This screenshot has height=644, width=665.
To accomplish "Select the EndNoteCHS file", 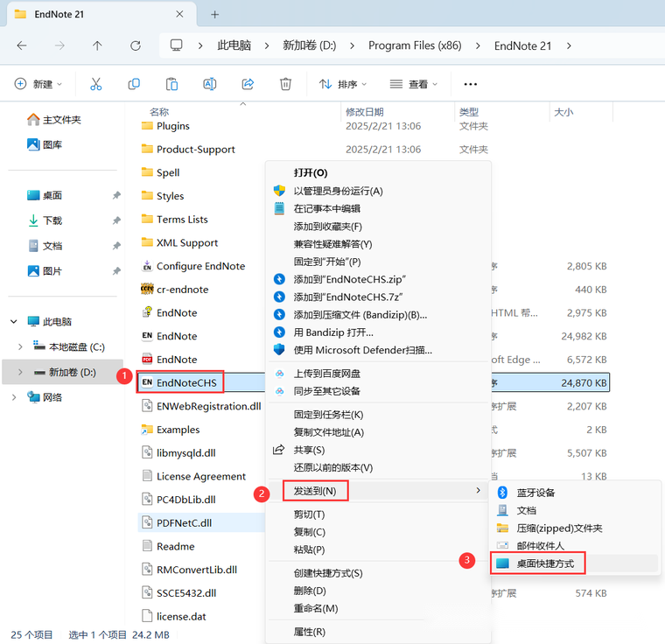I will click(186, 382).
